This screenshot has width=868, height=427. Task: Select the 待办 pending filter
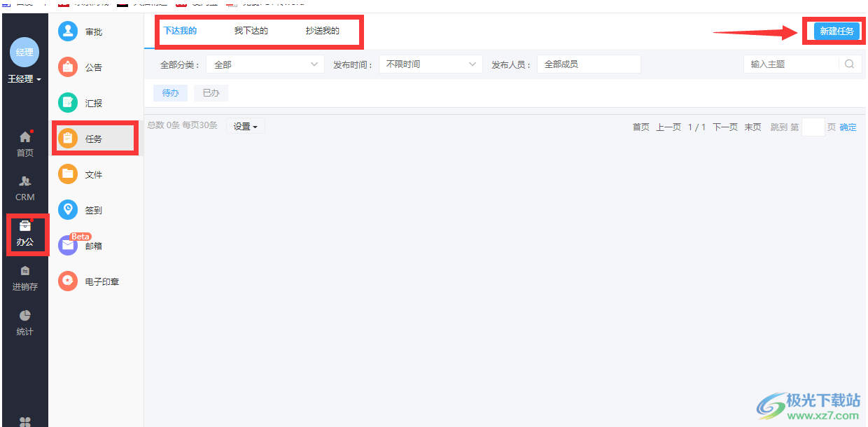point(171,93)
